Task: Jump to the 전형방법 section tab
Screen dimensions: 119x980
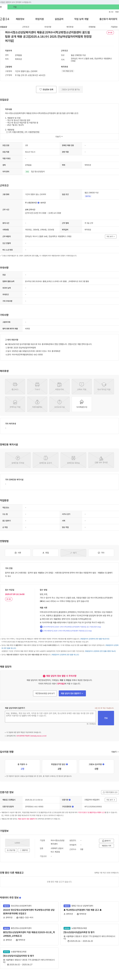Action: [92, 27]
